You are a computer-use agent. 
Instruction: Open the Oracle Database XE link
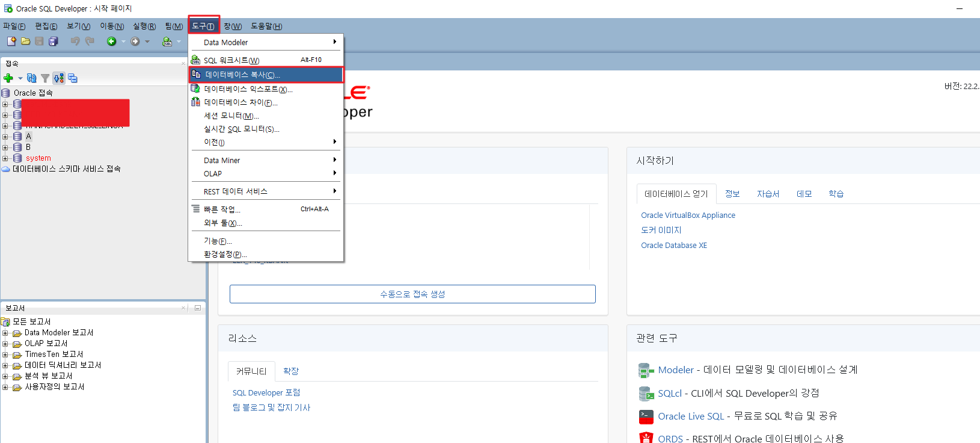tap(674, 246)
